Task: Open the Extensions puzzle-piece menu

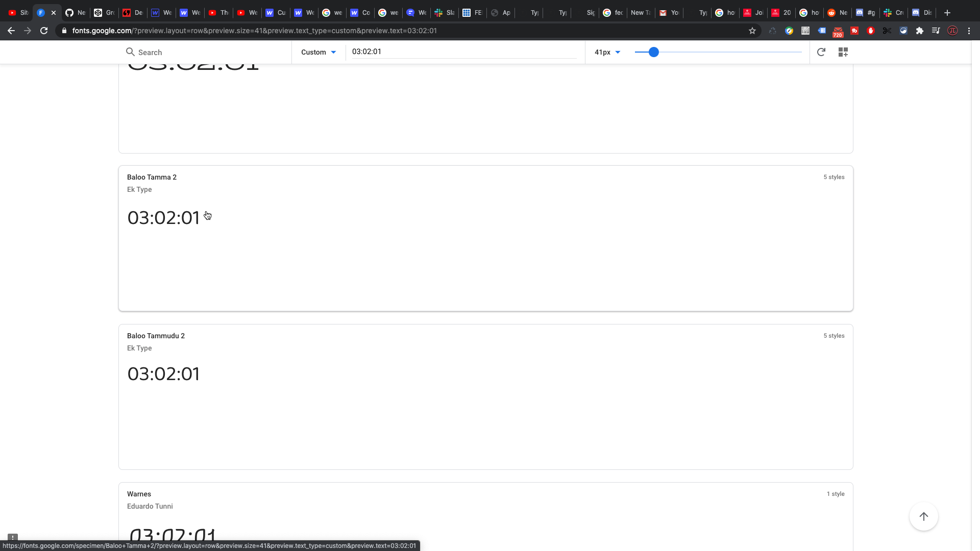Action: click(x=920, y=31)
